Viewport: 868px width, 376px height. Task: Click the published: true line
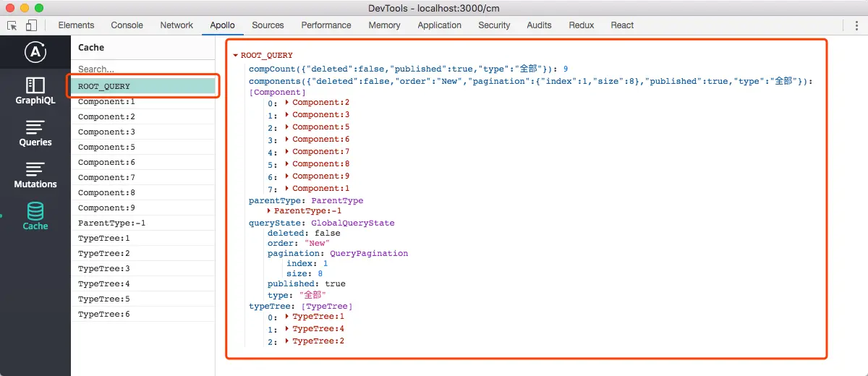coord(307,284)
